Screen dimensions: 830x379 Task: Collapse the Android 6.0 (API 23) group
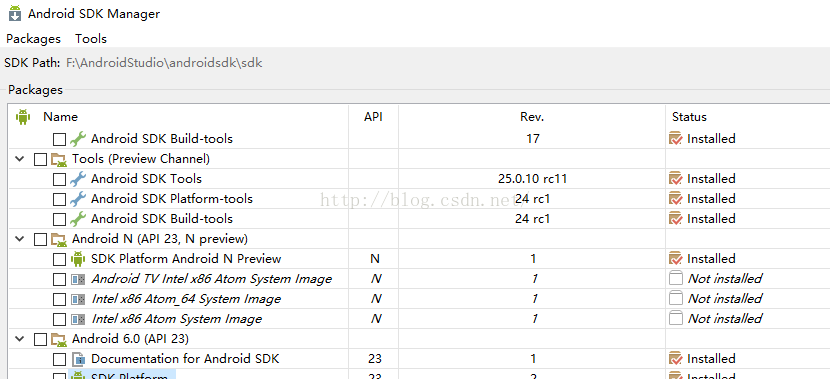click(20, 339)
